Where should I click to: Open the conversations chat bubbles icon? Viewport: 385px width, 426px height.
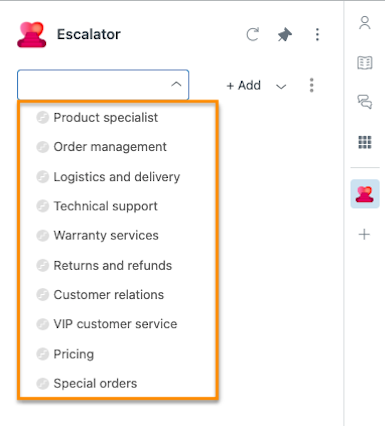[x=365, y=102]
